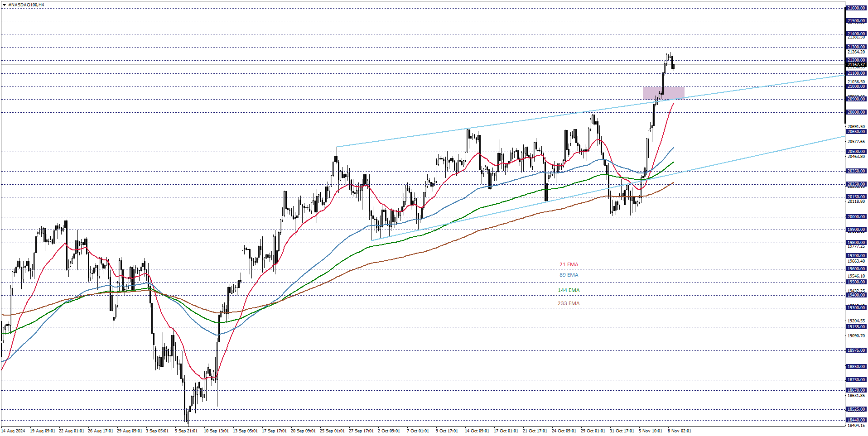Select the 89 EMA text label
The image size is (868, 436).
pos(569,275)
